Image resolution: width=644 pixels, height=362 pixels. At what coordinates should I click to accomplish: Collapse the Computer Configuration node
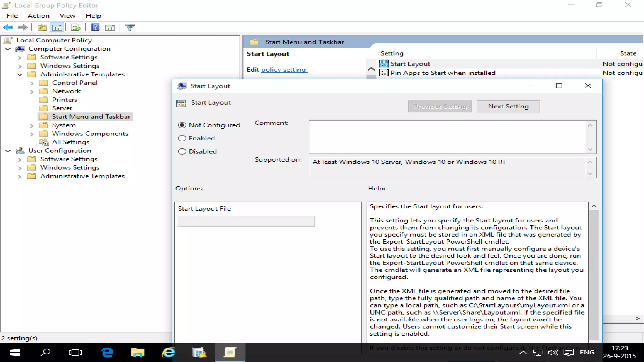[x=8, y=49]
